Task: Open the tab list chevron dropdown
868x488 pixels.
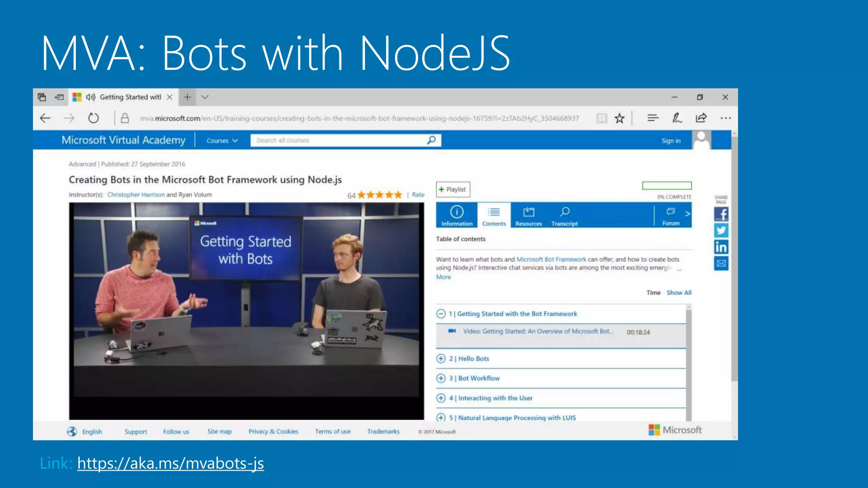Action: (205, 97)
